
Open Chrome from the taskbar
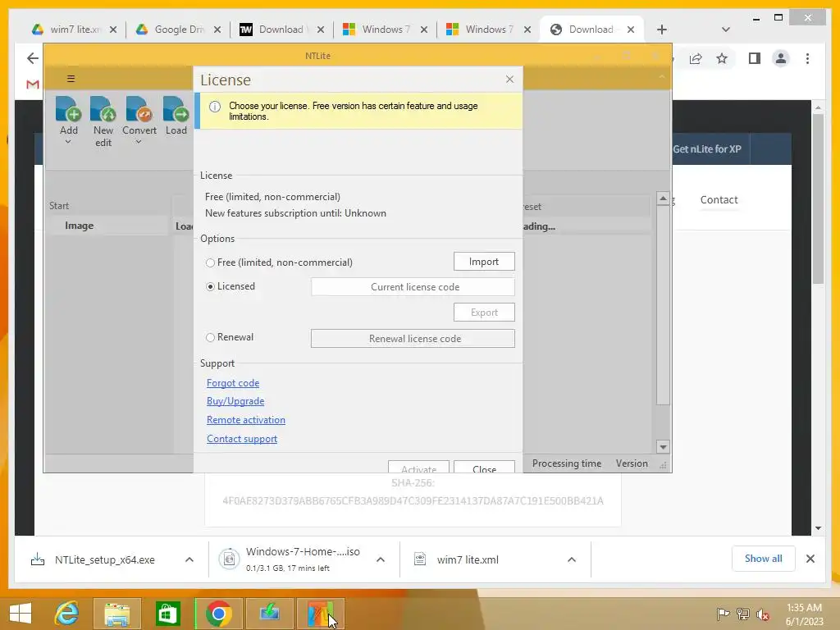[x=218, y=614]
